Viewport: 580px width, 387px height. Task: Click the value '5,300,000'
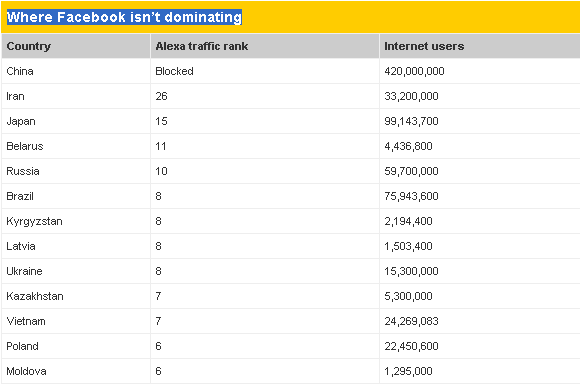pyautogui.click(x=408, y=296)
